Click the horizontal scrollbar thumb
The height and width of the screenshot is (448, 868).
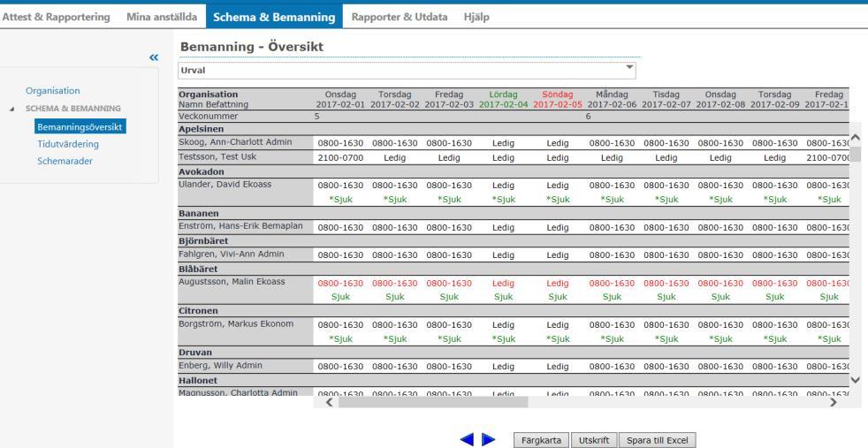433,402
